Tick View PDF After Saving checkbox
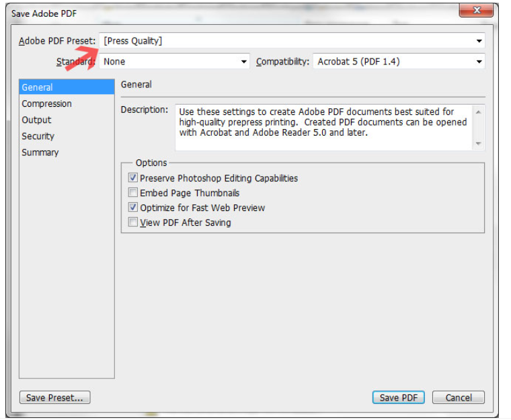The image size is (511, 420). pos(132,222)
